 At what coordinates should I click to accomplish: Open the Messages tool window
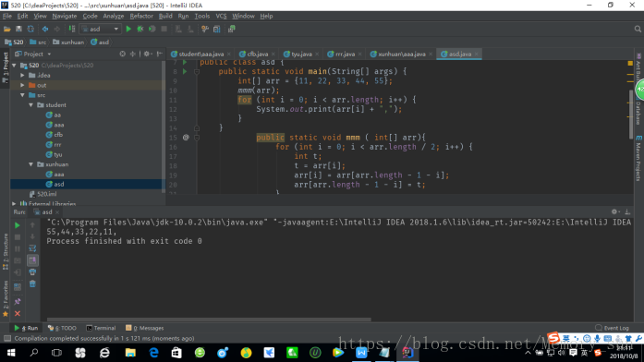point(144,328)
